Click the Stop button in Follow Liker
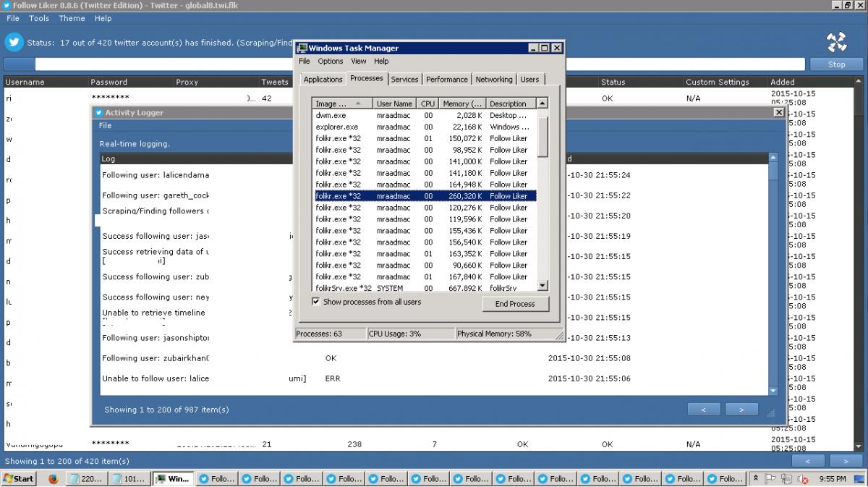868x487 pixels. (837, 64)
